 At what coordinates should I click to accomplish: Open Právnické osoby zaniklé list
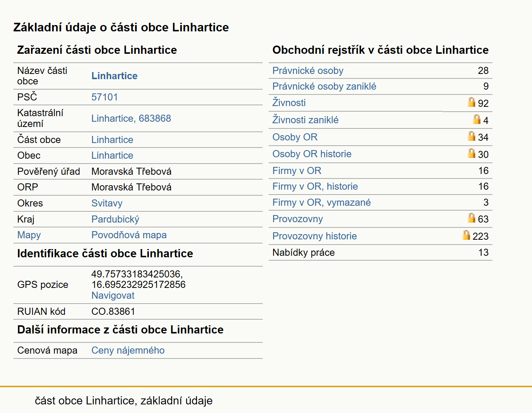(x=324, y=86)
